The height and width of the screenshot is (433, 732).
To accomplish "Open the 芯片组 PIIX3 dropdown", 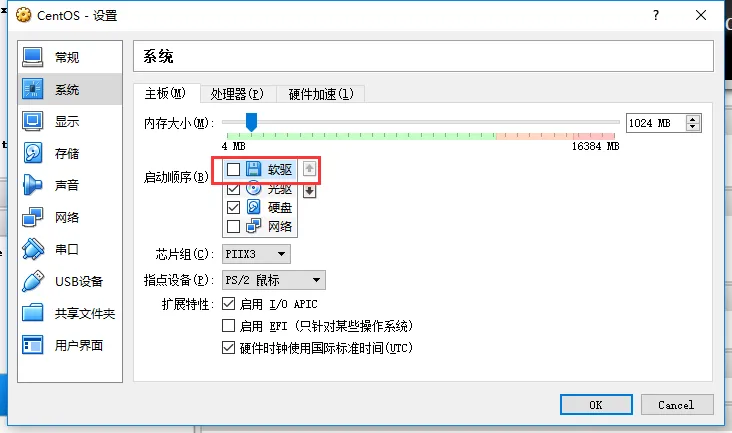I will coord(256,254).
